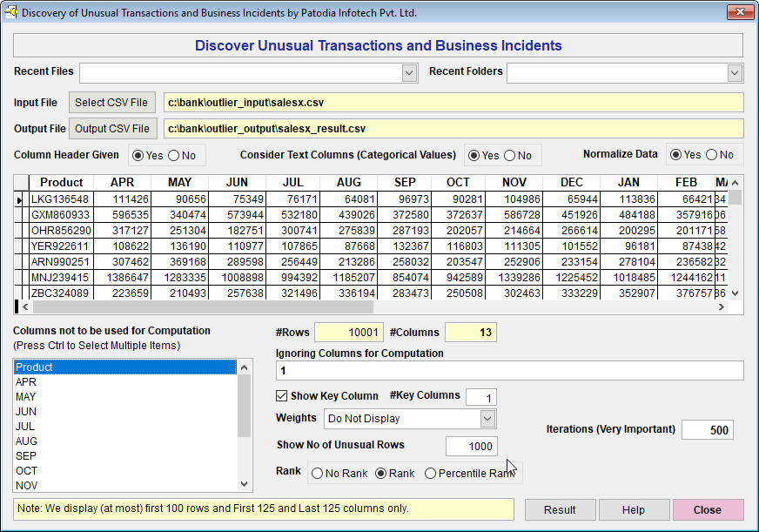The width and height of the screenshot is (759, 532).
Task: Click the Iterations input field
Action: point(707,430)
